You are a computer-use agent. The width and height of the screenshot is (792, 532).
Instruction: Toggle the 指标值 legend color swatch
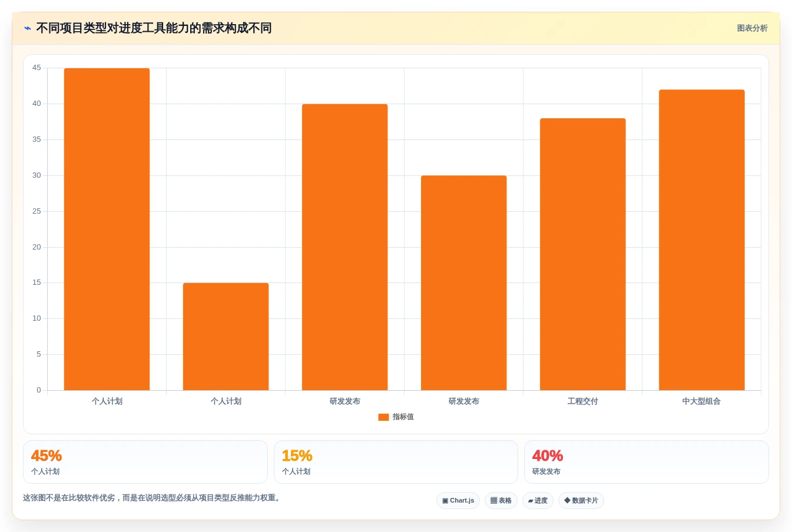pos(383,417)
